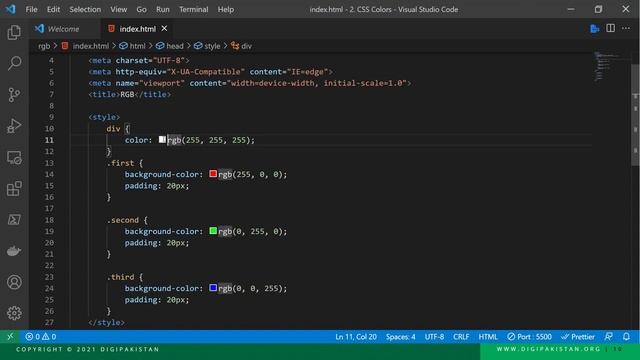Open the terminal/PowerShell activity bar icon

pos(14,220)
